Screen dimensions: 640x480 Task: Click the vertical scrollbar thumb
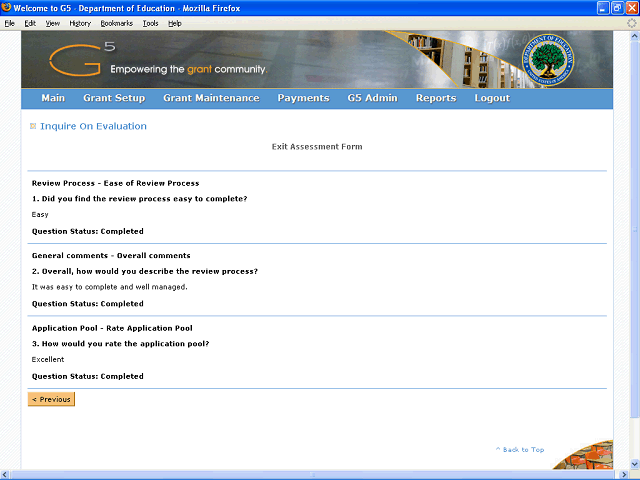635,229
